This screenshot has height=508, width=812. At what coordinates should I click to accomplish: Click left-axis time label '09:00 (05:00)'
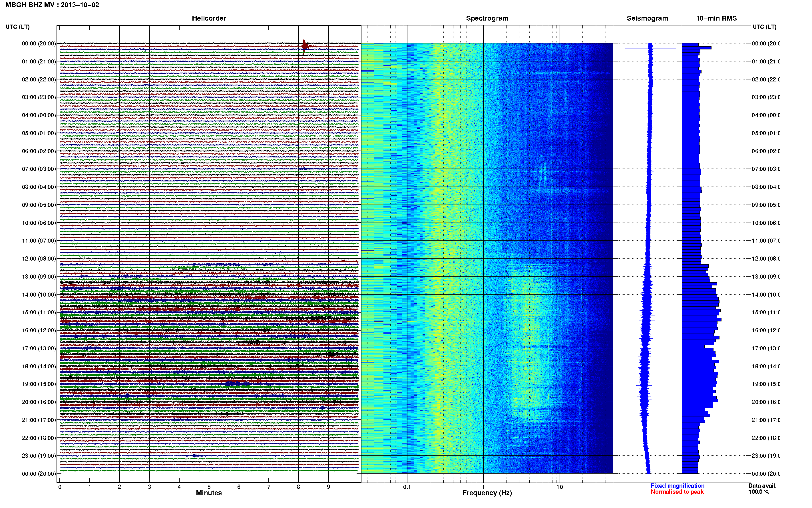[x=39, y=205]
